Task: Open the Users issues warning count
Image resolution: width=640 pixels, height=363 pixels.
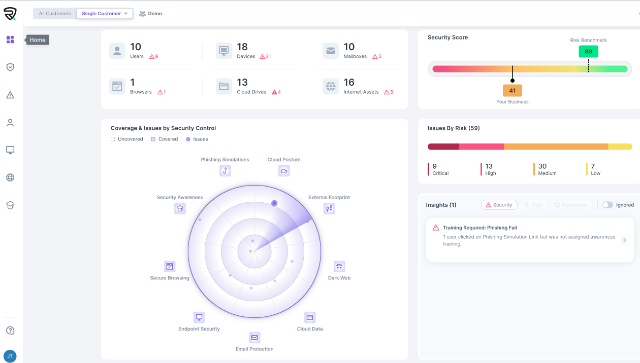Action: click(x=153, y=57)
